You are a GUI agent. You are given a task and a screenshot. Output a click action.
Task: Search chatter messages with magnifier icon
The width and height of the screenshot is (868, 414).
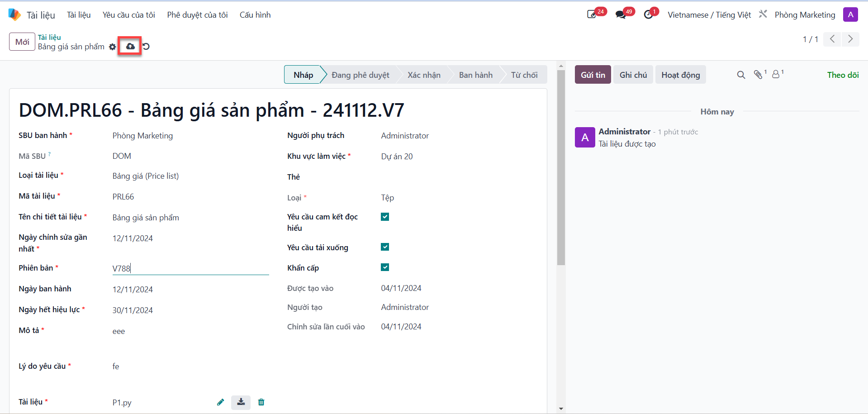click(x=741, y=75)
